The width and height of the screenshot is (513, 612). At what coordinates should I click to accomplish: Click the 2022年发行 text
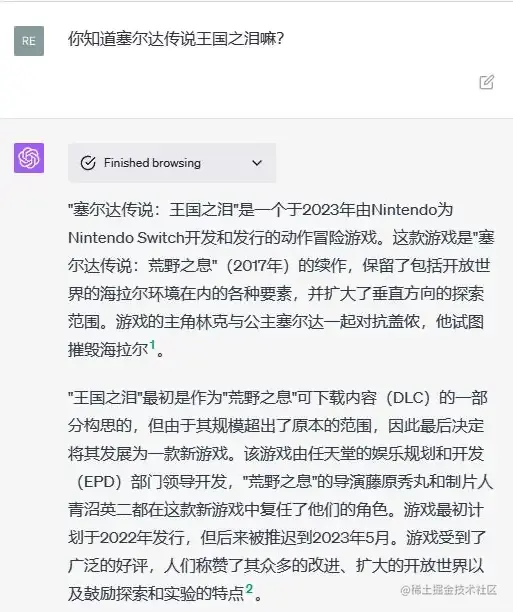pyautogui.click(x=142, y=538)
